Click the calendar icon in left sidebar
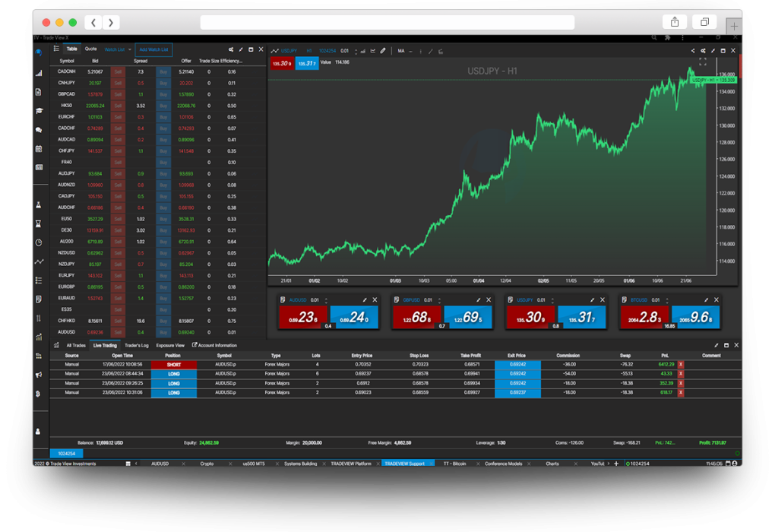The image size is (775, 532). click(39, 149)
